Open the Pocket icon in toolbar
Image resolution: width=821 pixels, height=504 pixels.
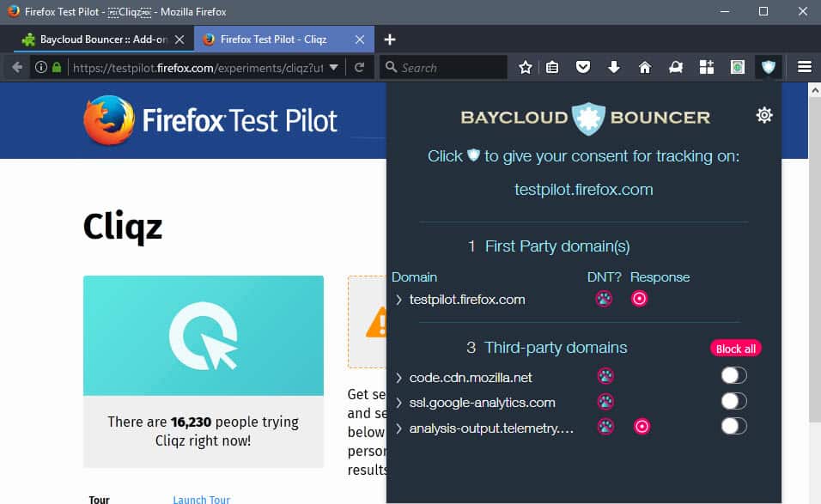tap(583, 68)
